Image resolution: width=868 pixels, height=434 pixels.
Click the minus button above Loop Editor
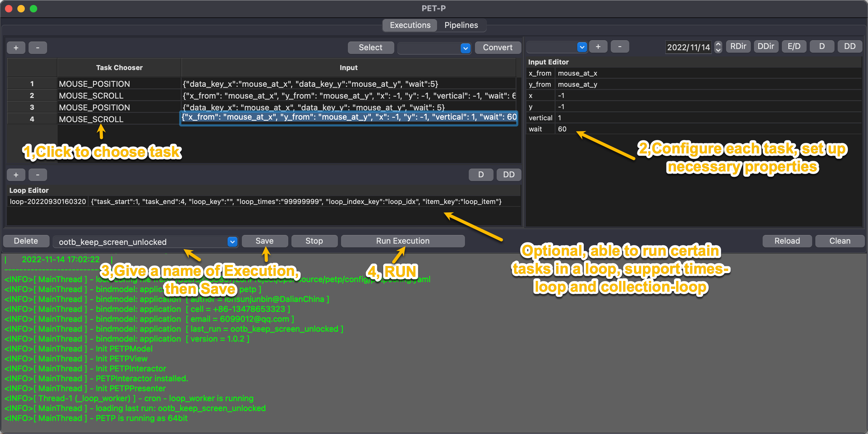click(x=38, y=175)
